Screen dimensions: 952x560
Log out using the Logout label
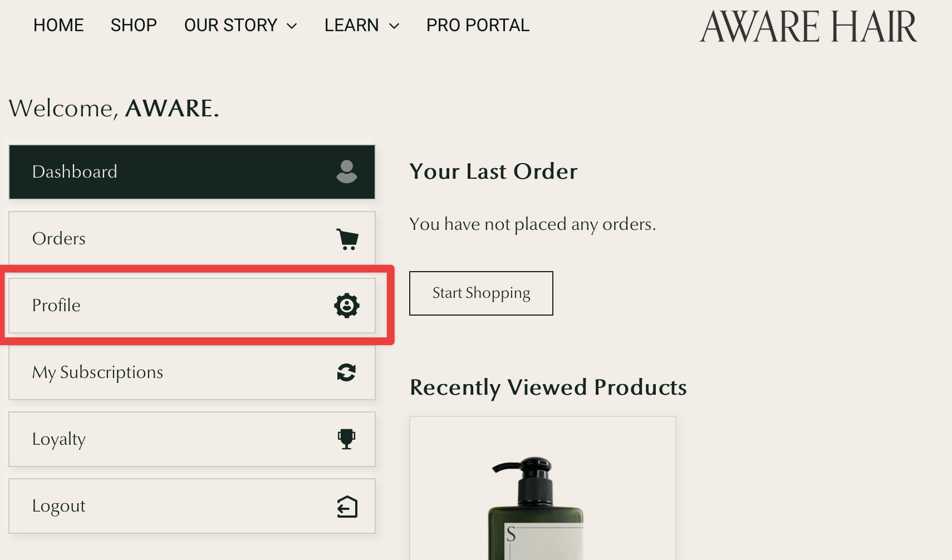[x=59, y=506]
